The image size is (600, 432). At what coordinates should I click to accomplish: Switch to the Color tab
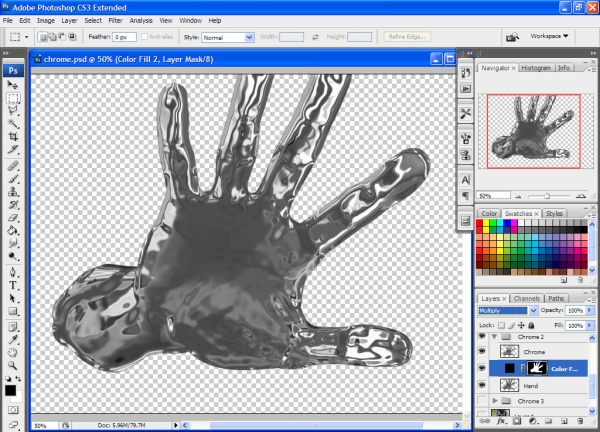coord(489,214)
